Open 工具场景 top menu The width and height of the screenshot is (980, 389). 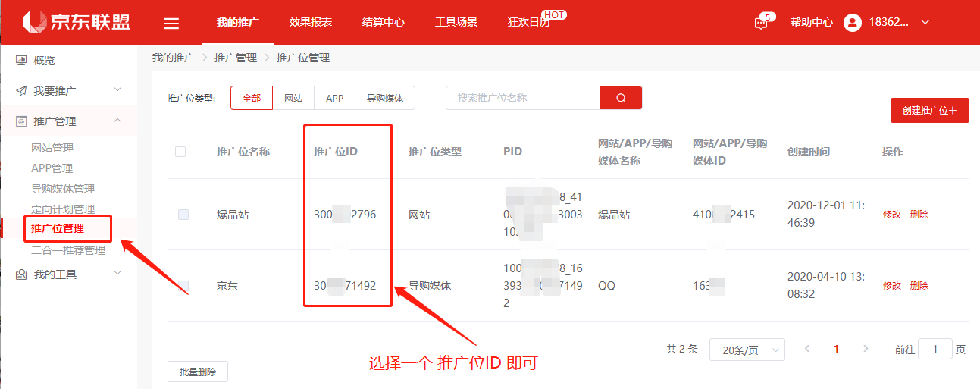click(x=456, y=23)
